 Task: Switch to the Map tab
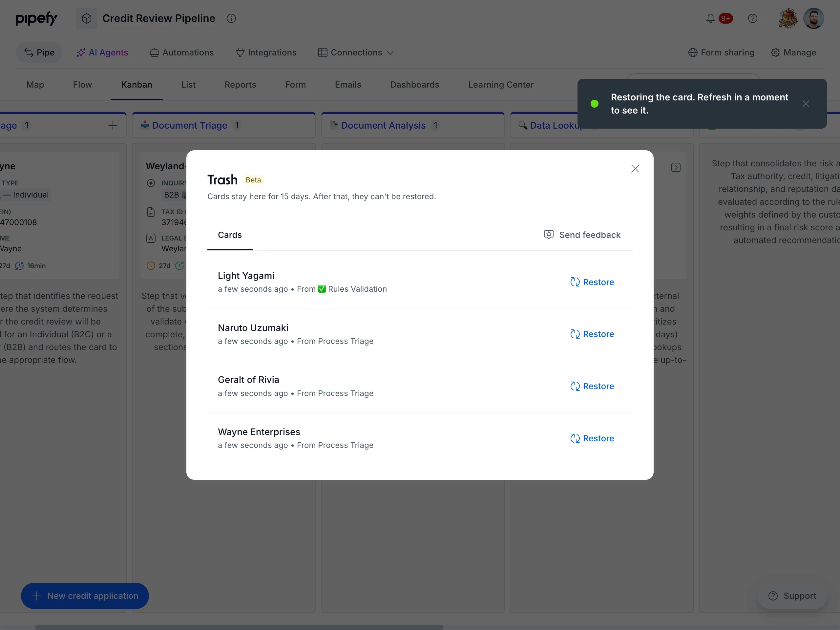pyautogui.click(x=35, y=85)
